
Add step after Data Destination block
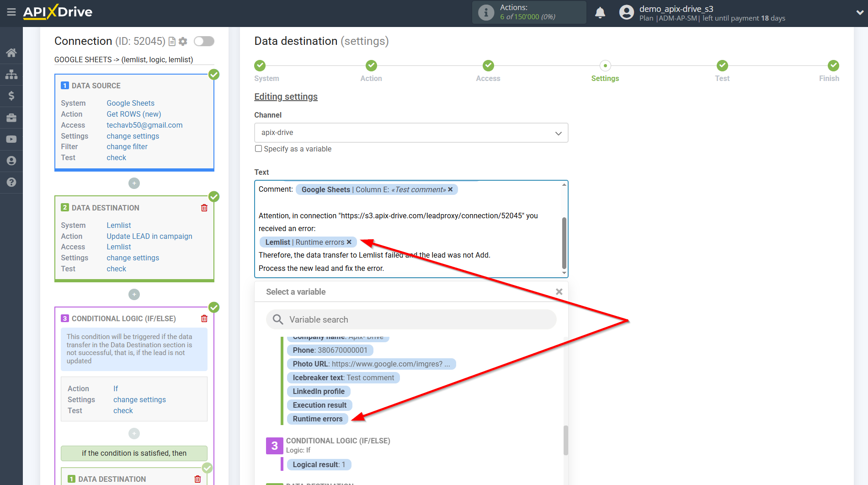[x=134, y=294]
